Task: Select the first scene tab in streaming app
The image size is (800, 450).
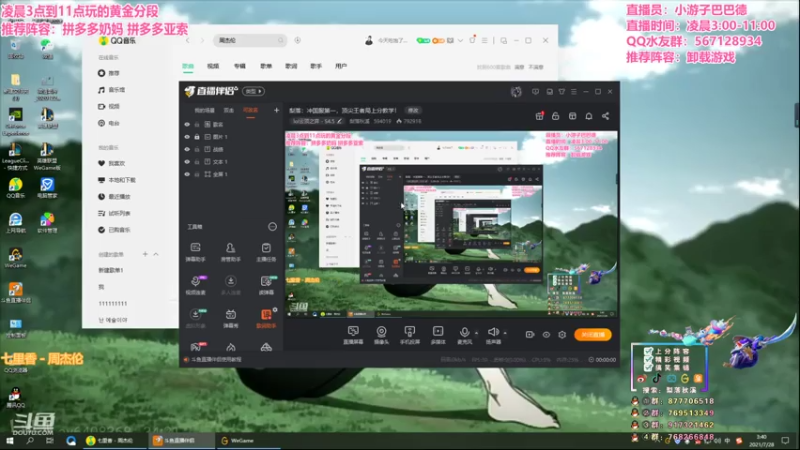Action: coord(205,110)
